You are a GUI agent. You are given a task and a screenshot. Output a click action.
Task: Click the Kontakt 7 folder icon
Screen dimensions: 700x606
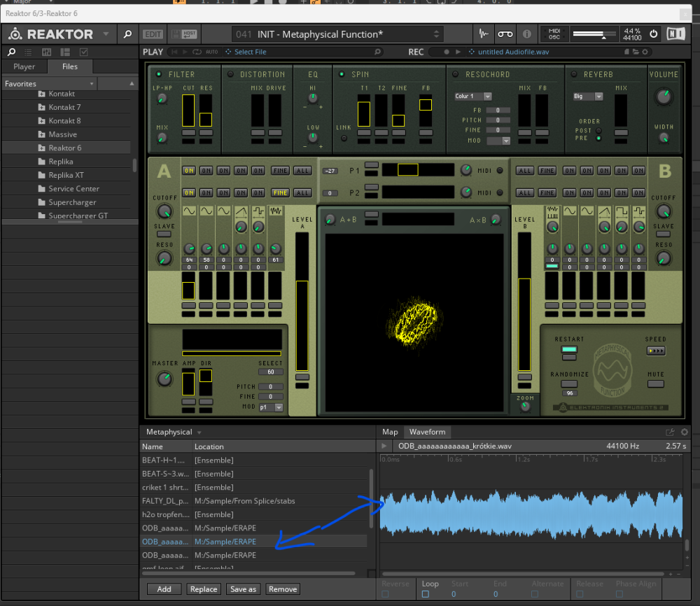tap(41, 107)
